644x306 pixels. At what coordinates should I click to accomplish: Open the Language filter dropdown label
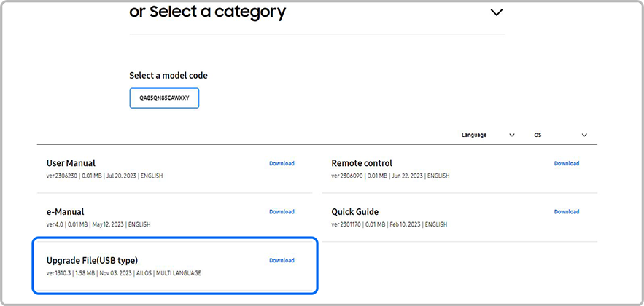(474, 135)
